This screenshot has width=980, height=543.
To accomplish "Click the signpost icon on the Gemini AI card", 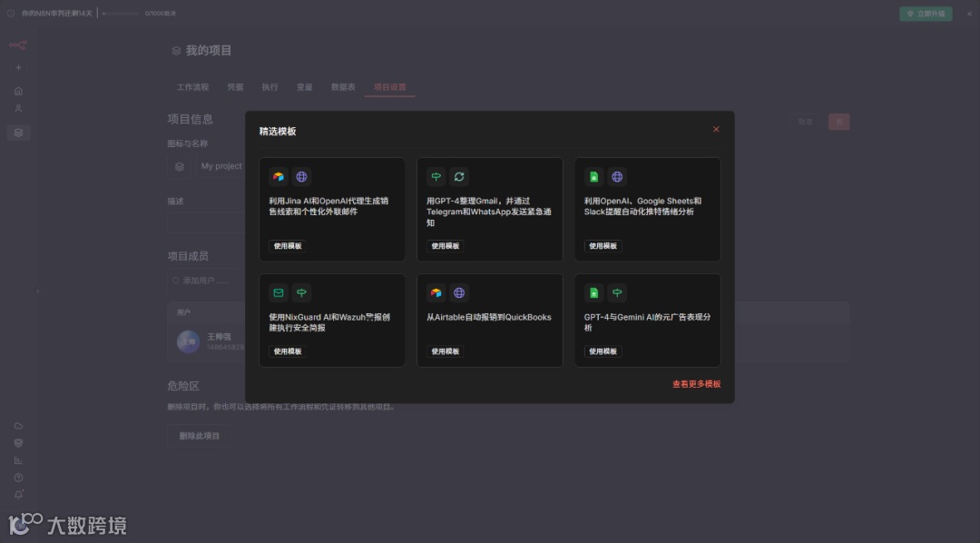I will point(617,292).
